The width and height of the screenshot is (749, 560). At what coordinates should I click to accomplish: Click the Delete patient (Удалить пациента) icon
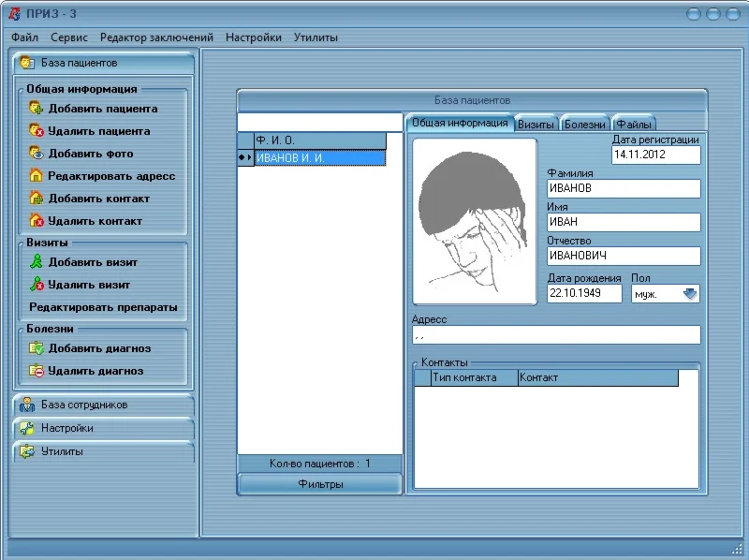pyautogui.click(x=37, y=131)
